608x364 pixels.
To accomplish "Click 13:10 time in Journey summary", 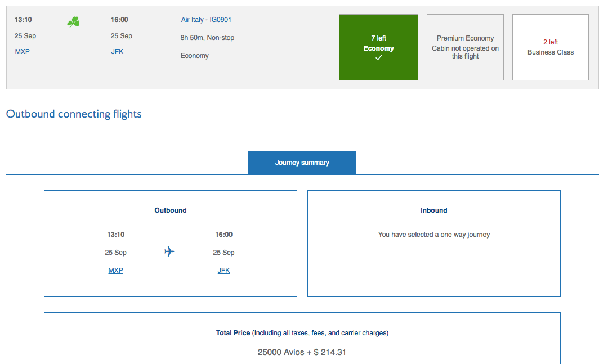I will [115, 235].
